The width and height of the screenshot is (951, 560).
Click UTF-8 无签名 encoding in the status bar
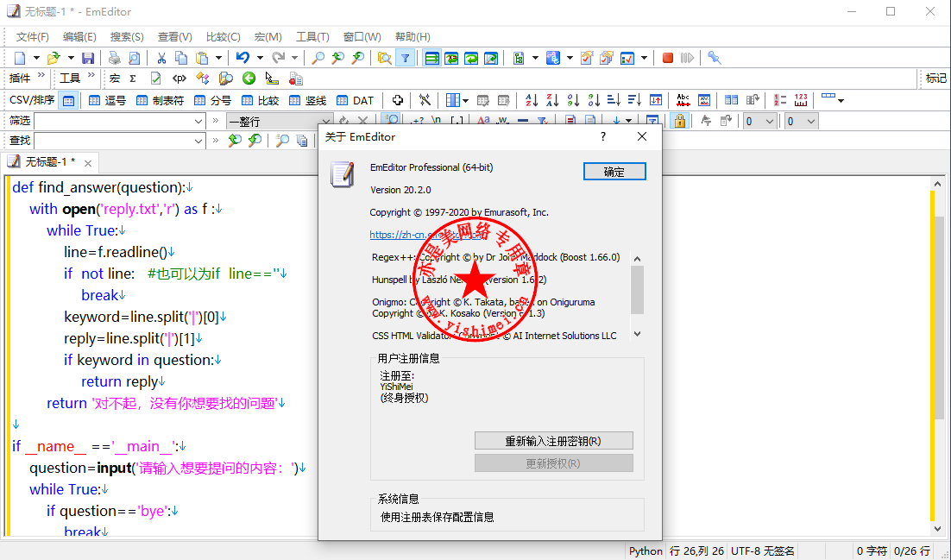(762, 551)
